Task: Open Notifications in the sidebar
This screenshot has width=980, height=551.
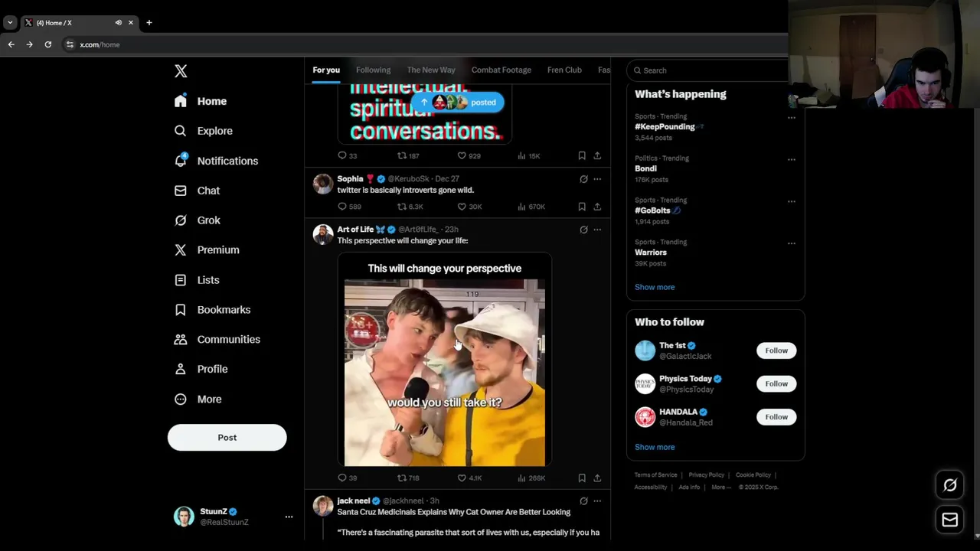Action: pos(216,161)
